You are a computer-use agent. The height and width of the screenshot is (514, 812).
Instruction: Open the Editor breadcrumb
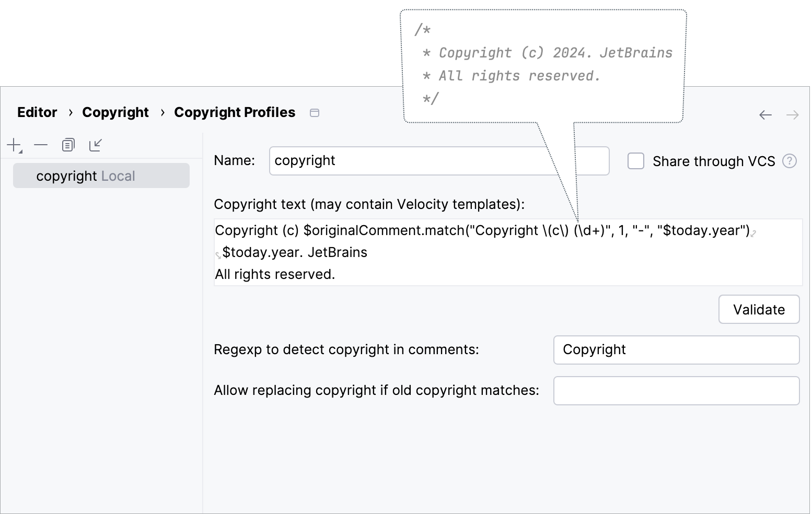pos(37,112)
